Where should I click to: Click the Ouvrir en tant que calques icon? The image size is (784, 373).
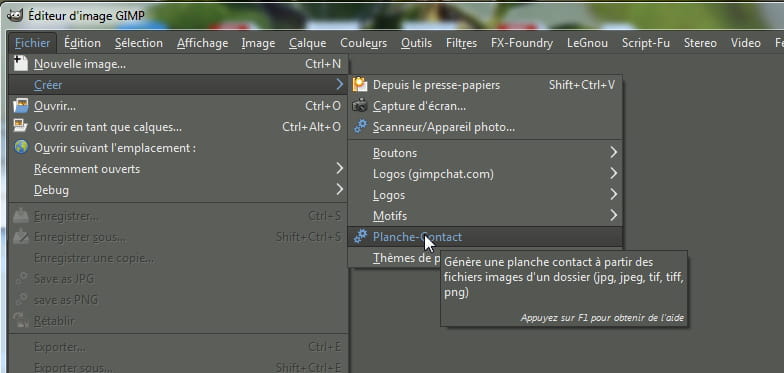20,126
